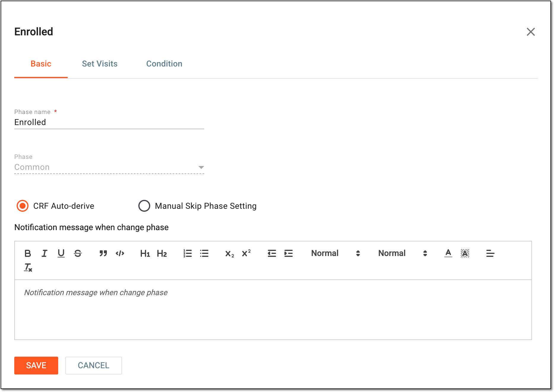Apply underline formatting
The height and width of the screenshot is (392, 554).
pos(61,253)
